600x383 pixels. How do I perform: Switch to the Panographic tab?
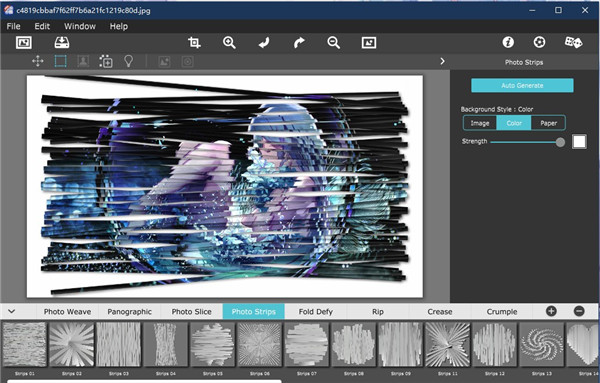[x=129, y=311]
